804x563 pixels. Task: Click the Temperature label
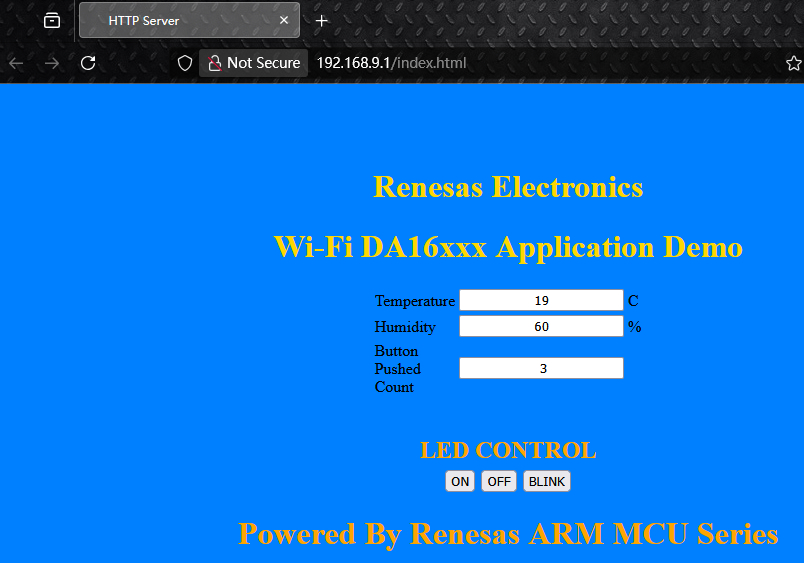415,301
